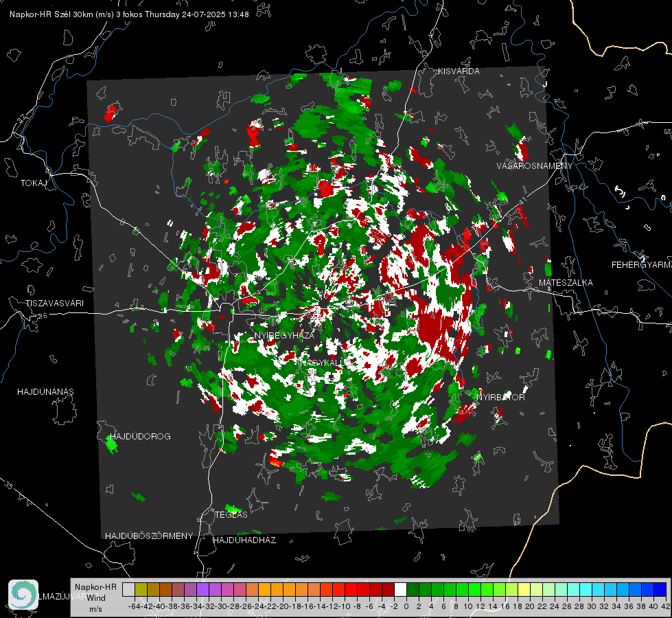Click the TÉGLÁS town label
The height and width of the screenshot is (618, 672).
tap(231, 515)
